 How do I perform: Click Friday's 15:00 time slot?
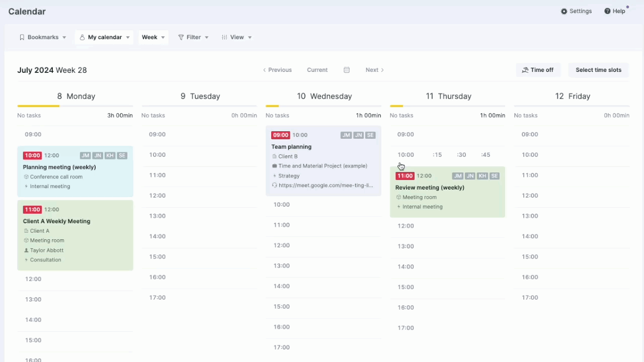[572, 256]
